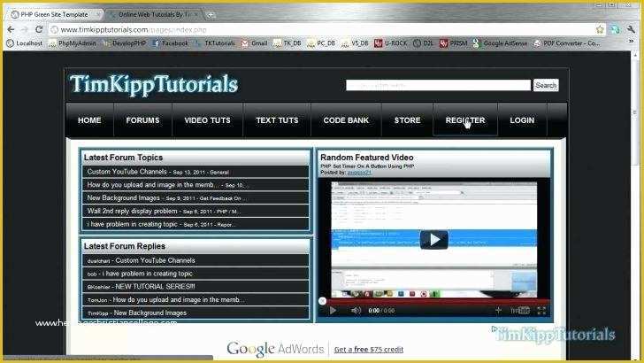
Task: Click the play icon in video controls
Action: tap(333, 311)
